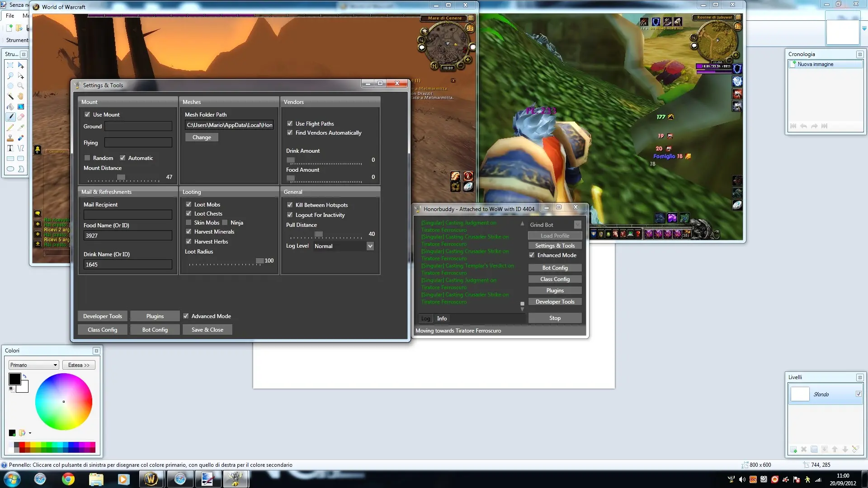The width and height of the screenshot is (868, 488).
Task: Enable Skin Mobs checkbox
Action: pos(189,222)
